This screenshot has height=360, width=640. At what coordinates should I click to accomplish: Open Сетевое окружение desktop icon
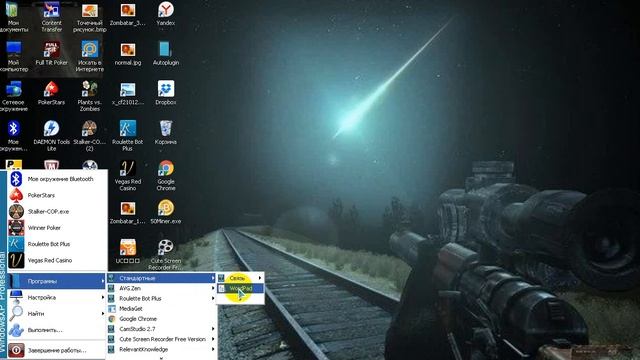click(13, 96)
